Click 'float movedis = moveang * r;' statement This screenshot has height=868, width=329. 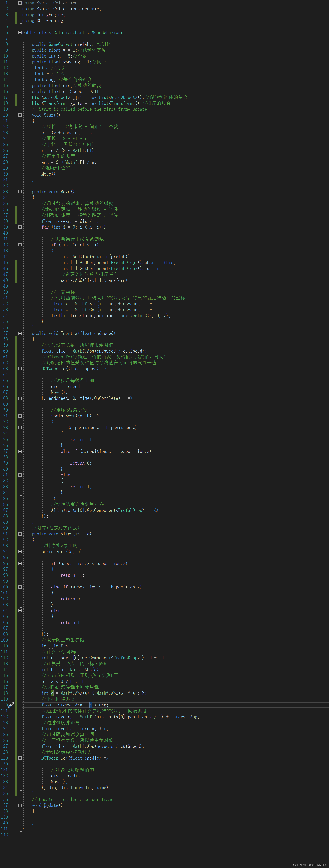pos(75,728)
